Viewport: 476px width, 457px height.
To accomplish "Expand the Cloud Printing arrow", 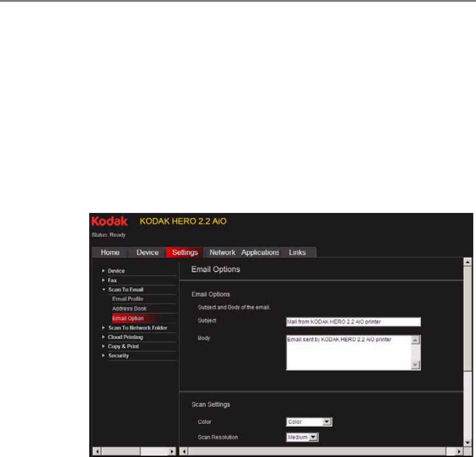I will click(x=103, y=337).
